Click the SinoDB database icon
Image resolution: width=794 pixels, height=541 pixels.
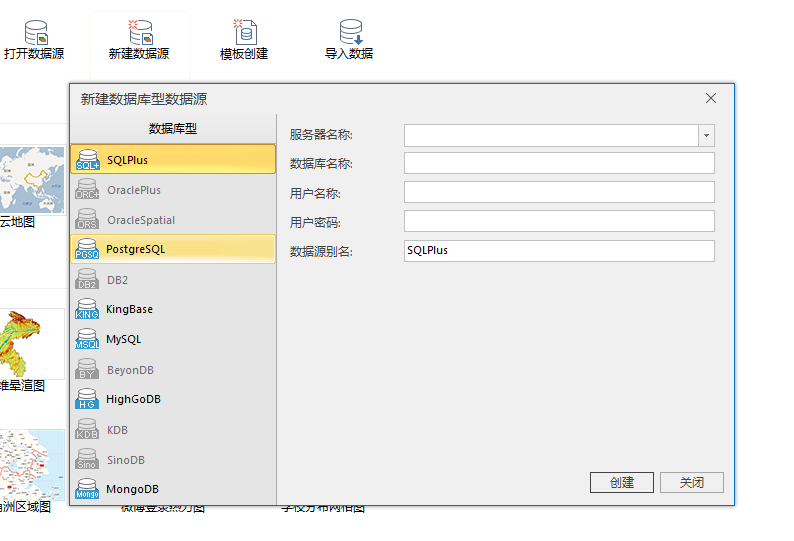(87, 459)
